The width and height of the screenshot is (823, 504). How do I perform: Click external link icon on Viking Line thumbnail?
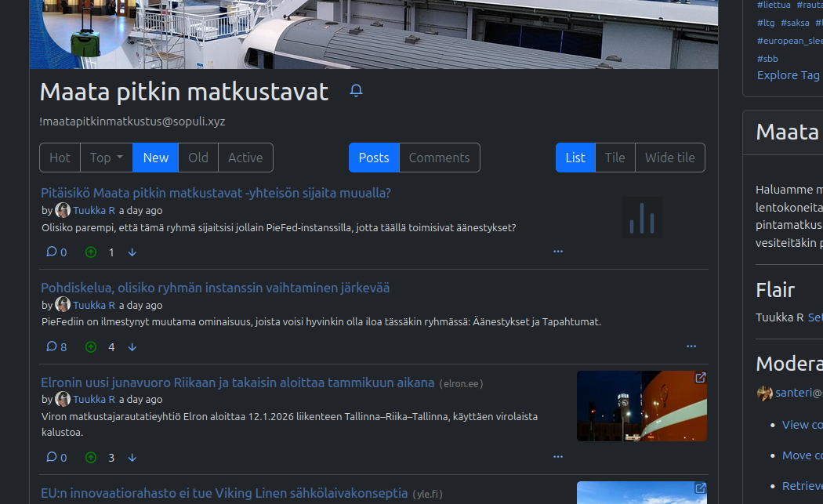(x=700, y=488)
